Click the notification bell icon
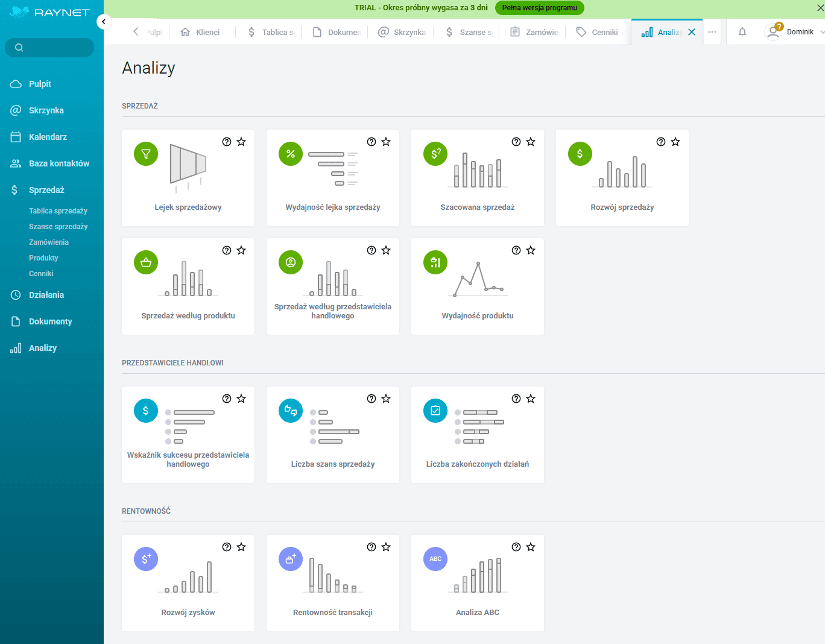 point(742,32)
